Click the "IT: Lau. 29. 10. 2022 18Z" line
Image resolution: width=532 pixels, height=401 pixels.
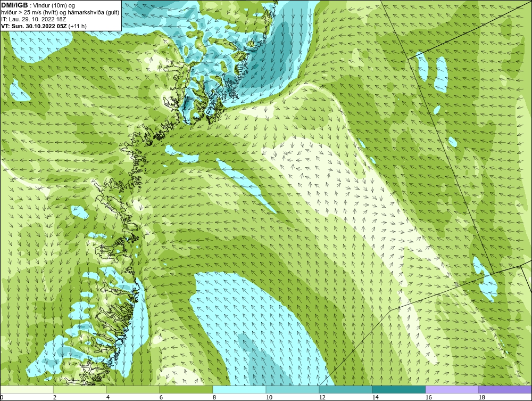33,19
